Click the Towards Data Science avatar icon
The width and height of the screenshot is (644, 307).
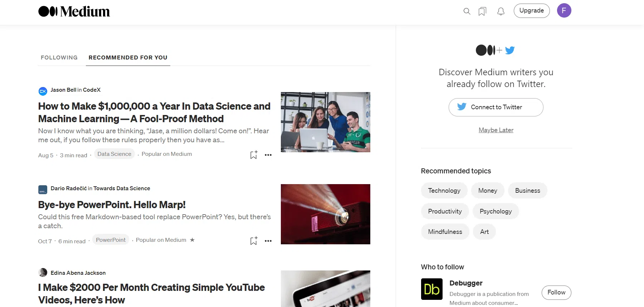(43, 190)
